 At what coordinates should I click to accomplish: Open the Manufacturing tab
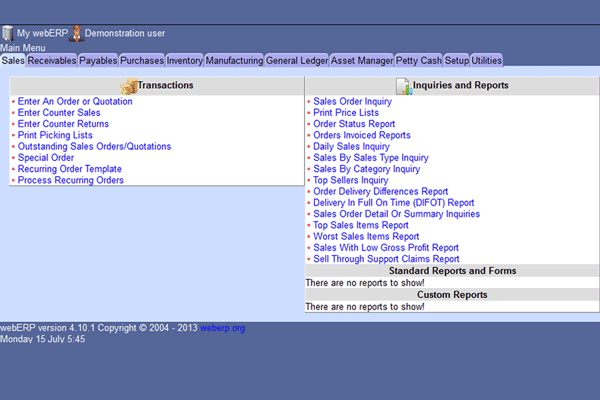pos(235,61)
